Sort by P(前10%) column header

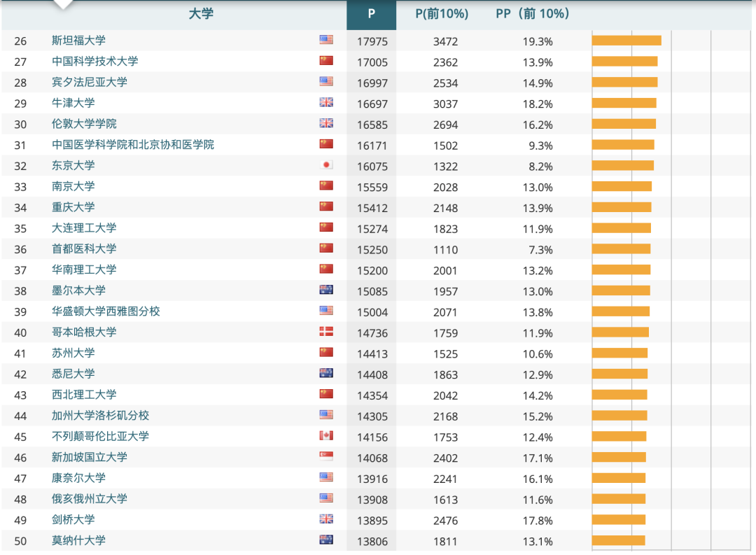(x=442, y=14)
